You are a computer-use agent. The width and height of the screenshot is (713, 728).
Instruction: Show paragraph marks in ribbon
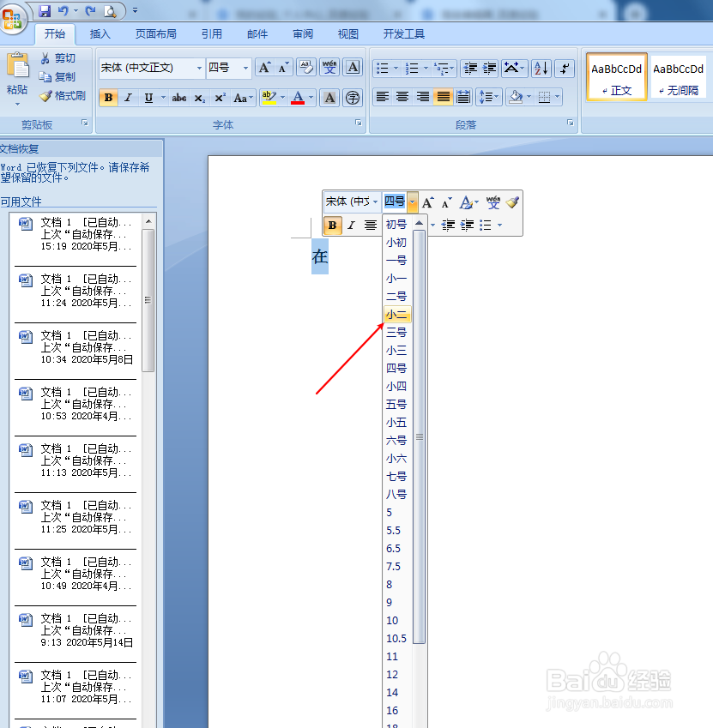pyautogui.click(x=565, y=69)
